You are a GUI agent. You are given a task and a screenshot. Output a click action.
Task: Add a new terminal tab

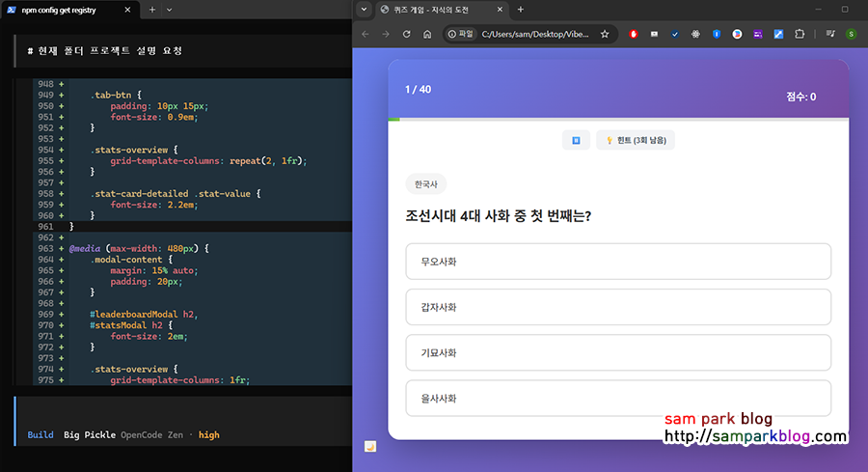pyautogui.click(x=152, y=10)
